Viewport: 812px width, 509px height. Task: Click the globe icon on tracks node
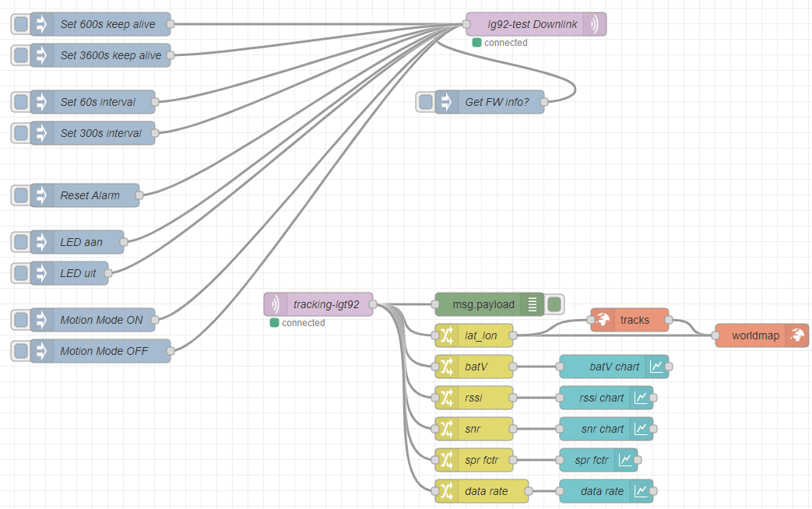click(x=603, y=320)
